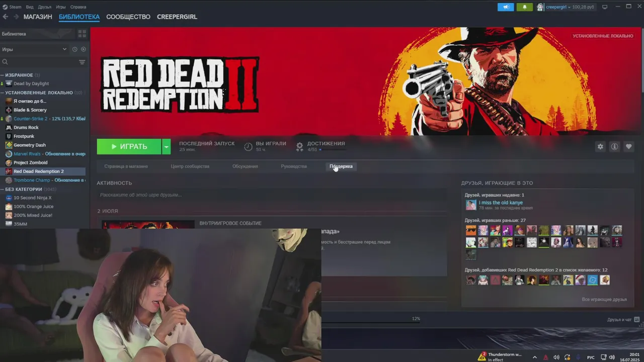The height and width of the screenshot is (362, 644).
Task: Open the Steam menu
Action: coord(15,7)
